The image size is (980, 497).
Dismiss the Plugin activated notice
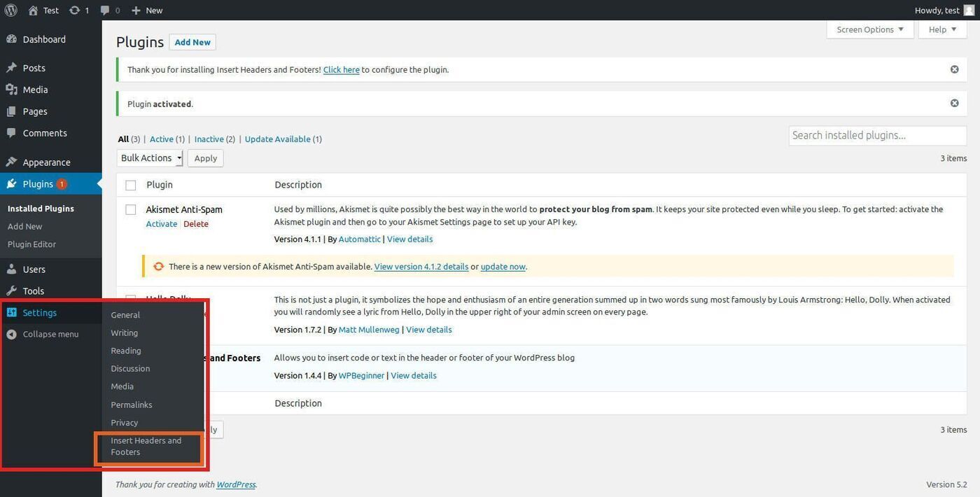[x=954, y=103]
